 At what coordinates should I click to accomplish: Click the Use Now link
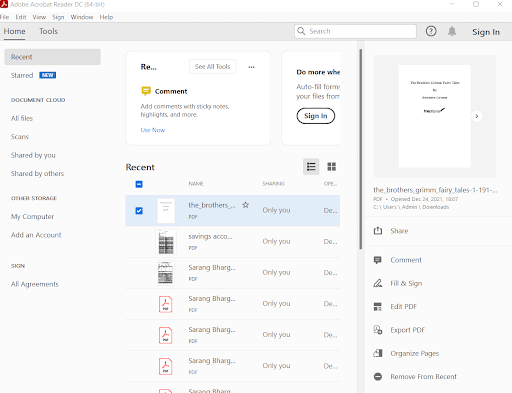153,130
